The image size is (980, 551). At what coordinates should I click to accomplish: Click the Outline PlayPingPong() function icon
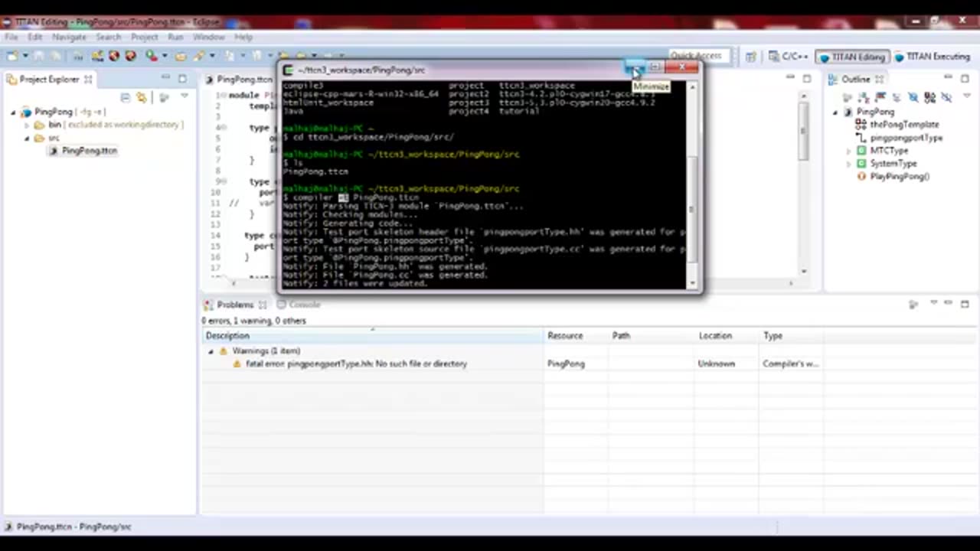861,177
